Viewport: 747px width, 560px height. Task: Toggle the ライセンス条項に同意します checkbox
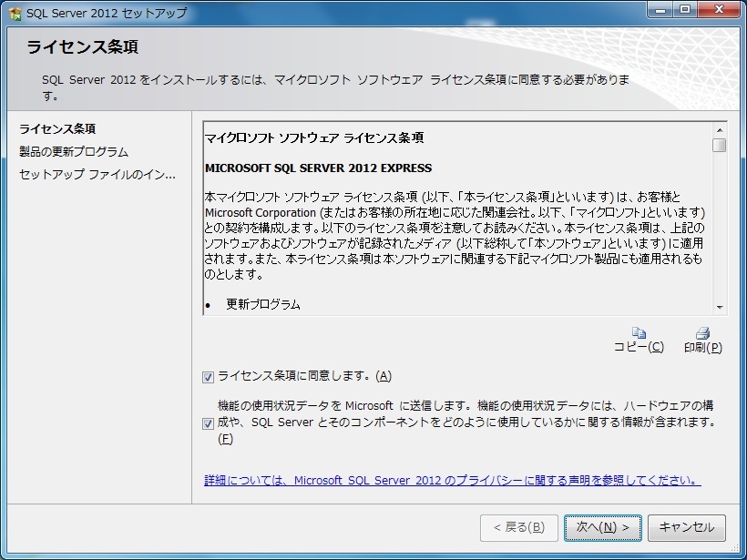(x=209, y=376)
